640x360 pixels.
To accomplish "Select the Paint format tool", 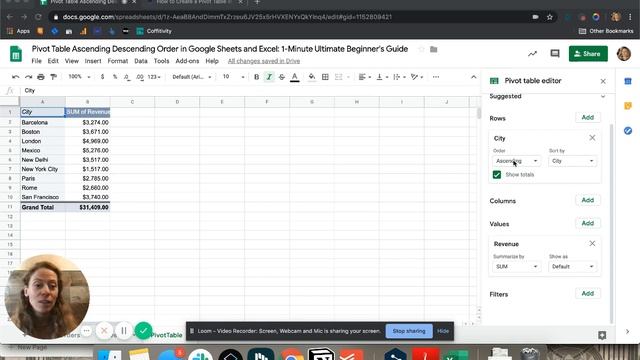I will click(x=53, y=77).
